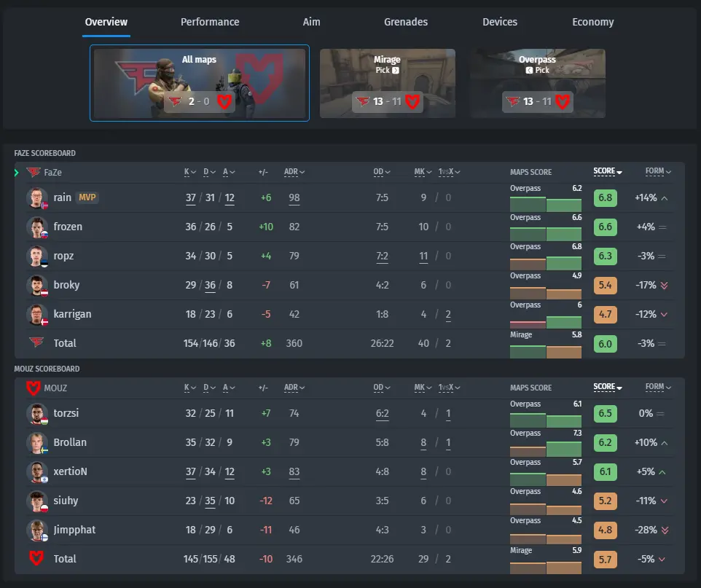Screen dimensions: 701x588
Task: Click the MOUZ heart logo in the scoreboard header
Action: pos(33,388)
